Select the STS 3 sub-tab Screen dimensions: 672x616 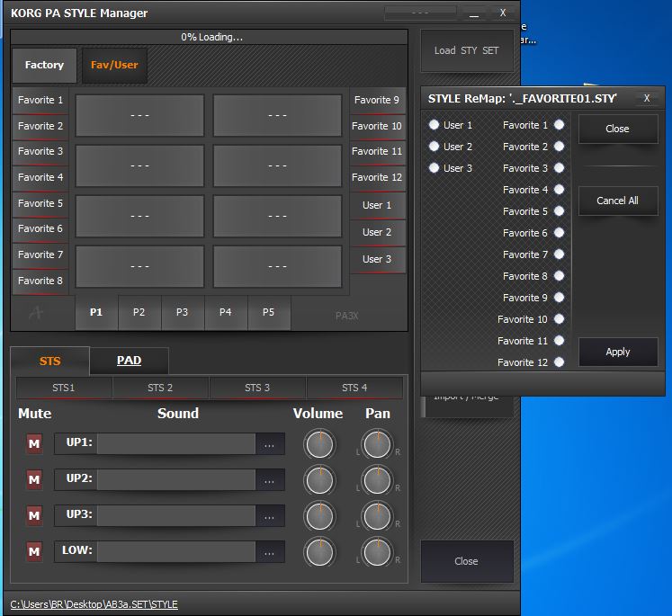pos(257,388)
